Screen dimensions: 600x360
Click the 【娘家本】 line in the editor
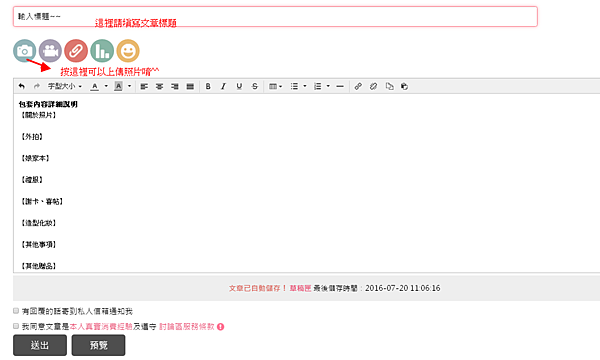point(35,158)
